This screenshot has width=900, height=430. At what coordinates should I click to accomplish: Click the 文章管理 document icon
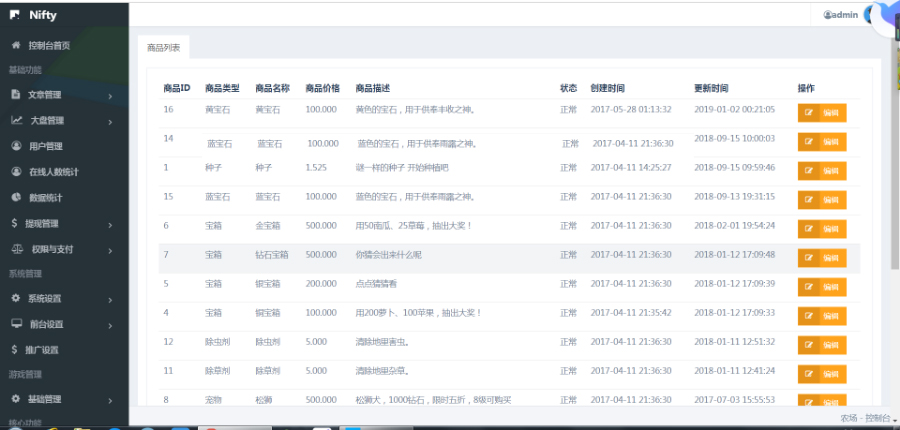tap(16, 95)
